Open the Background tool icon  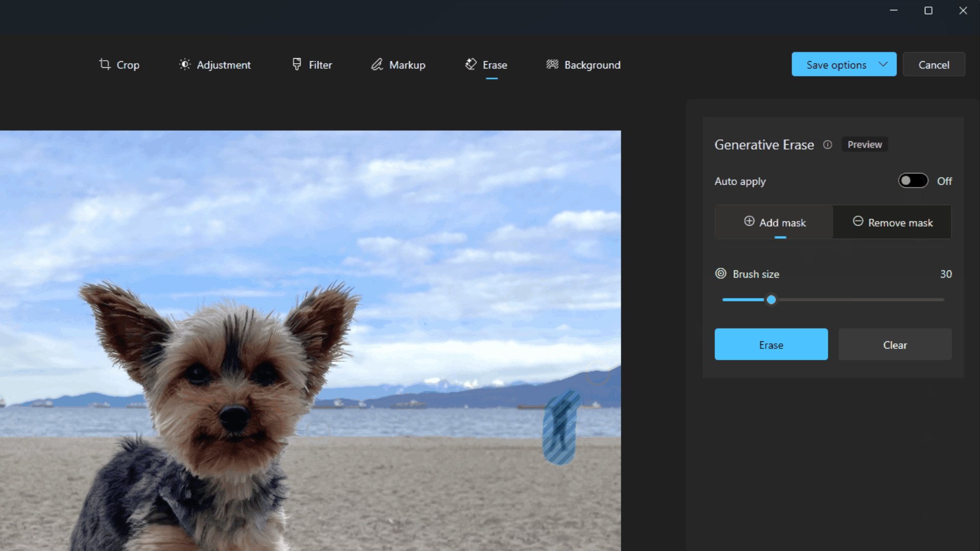point(552,64)
